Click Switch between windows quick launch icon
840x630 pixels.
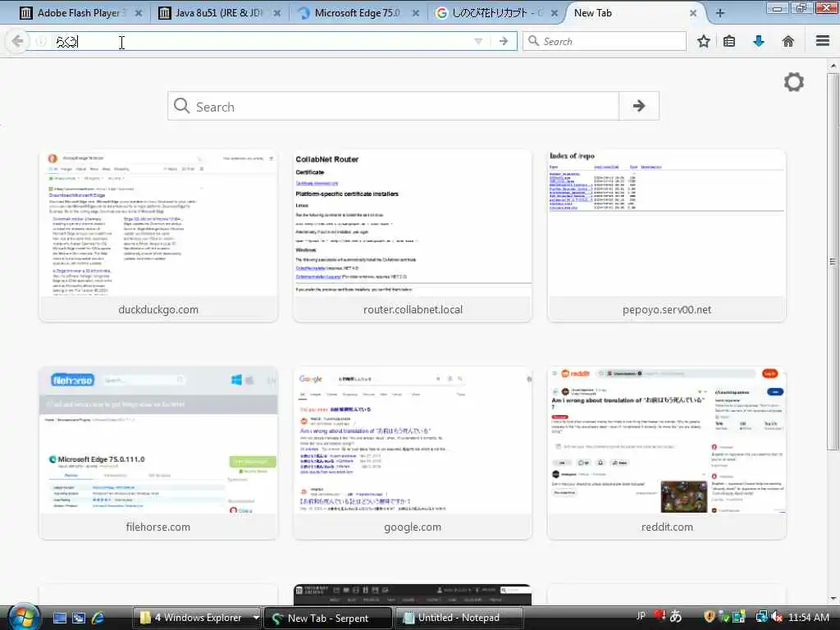(78, 618)
